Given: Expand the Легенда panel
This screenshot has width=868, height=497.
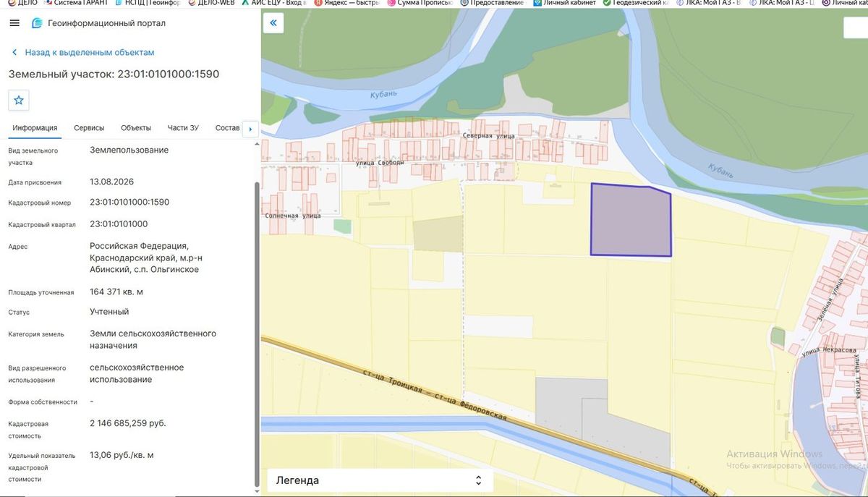Looking at the screenshot, I should coord(380,480).
